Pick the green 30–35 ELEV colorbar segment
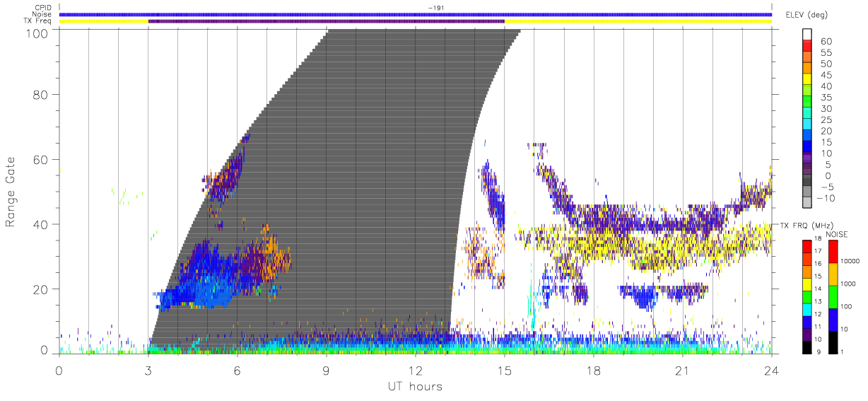Image resolution: width=868 pixels, height=401 pixels. tap(806, 102)
